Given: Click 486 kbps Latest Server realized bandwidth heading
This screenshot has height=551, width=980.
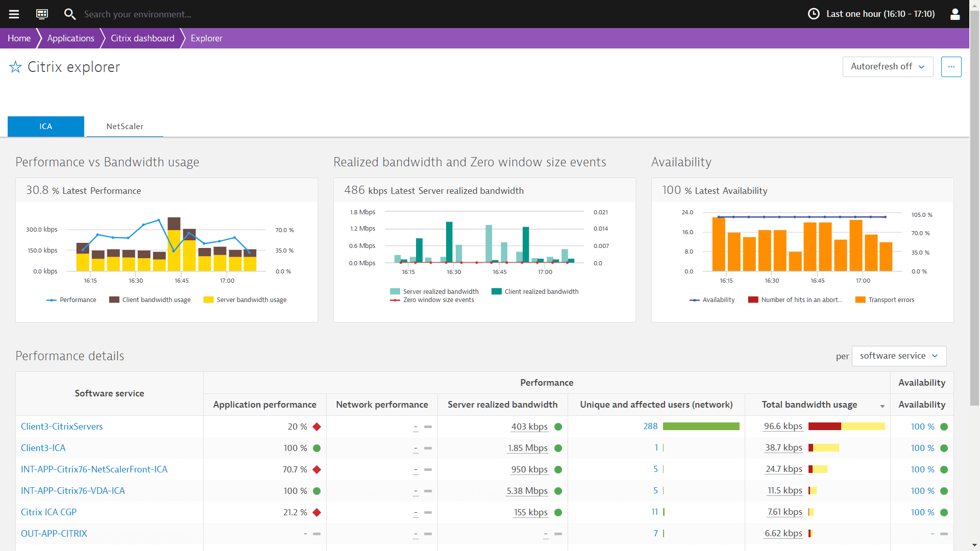Looking at the screenshot, I should pos(434,190).
